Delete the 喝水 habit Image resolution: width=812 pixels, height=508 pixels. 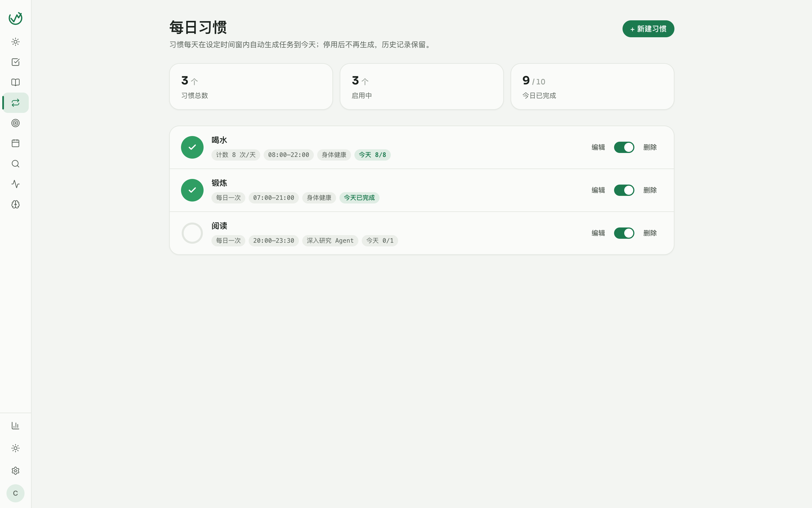650,147
